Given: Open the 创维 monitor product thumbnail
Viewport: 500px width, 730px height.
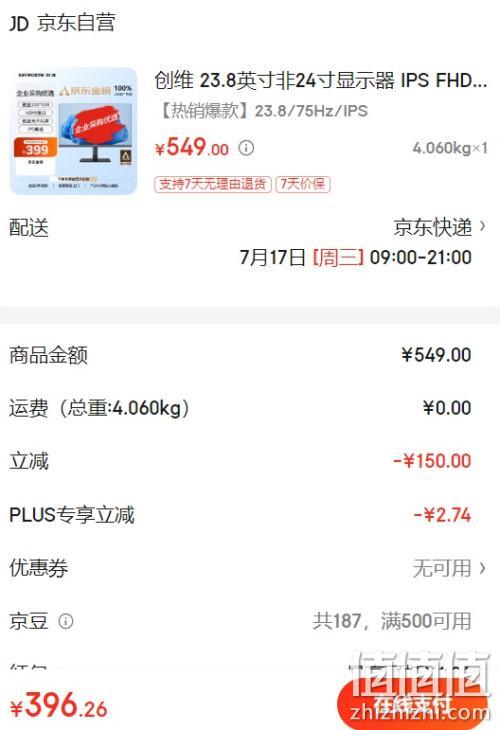Looking at the screenshot, I should tap(74, 131).
